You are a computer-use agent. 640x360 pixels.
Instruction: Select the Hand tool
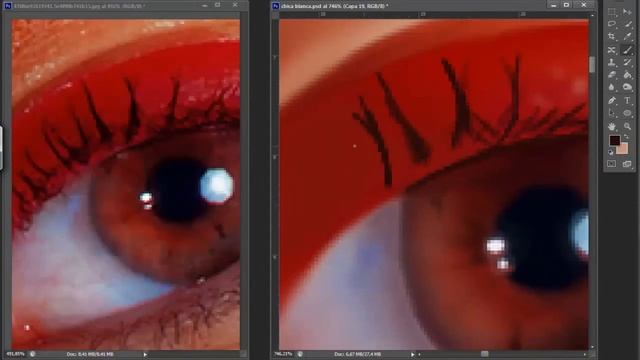coord(611,126)
